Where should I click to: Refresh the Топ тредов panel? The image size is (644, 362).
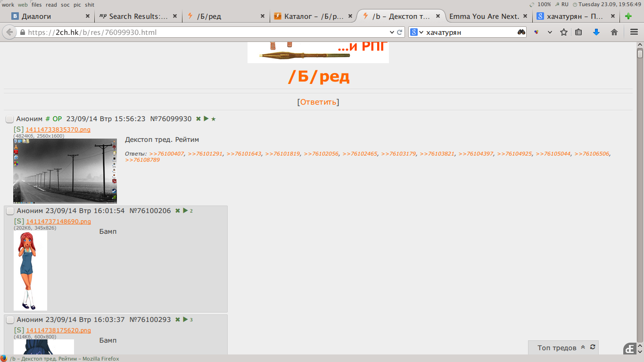point(593,347)
